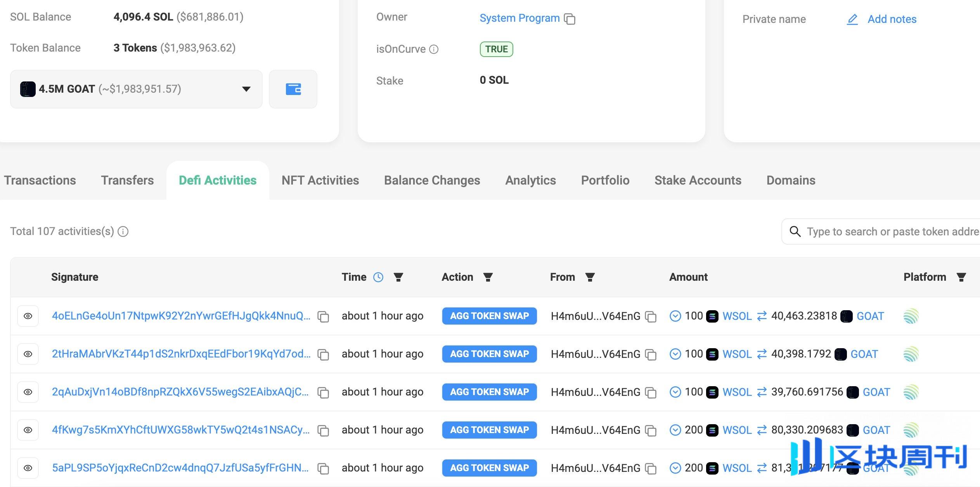This screenshot has width=980, height=487.
Task: Click the GOAT token icon in the 40,463.23818 row
Action: (x=847, y=316)
